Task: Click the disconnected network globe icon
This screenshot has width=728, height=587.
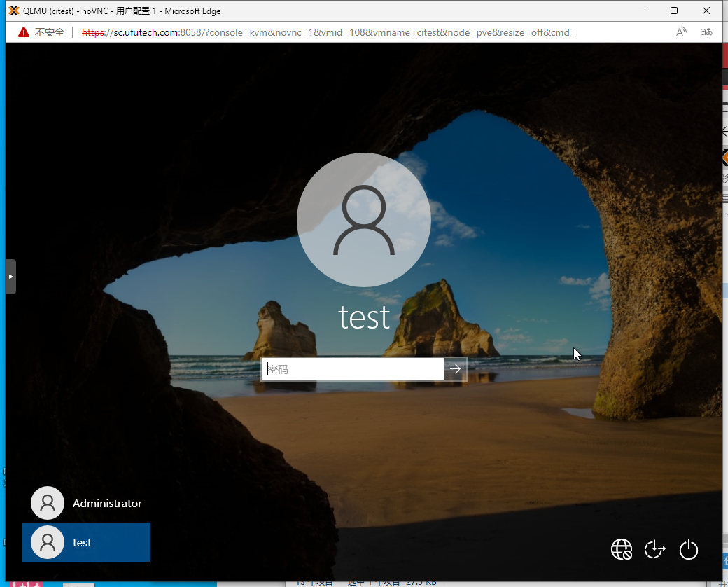Action: click(621, 550)
